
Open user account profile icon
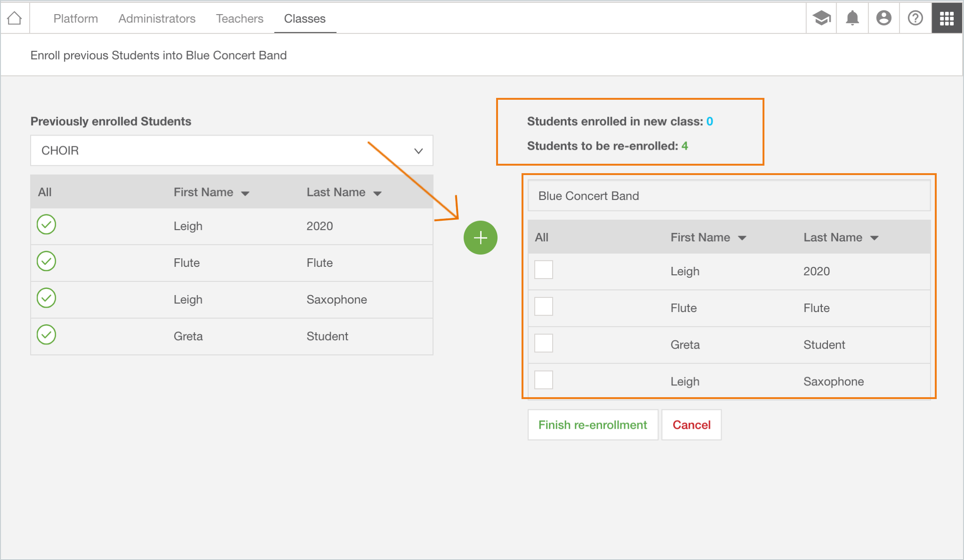884,18
